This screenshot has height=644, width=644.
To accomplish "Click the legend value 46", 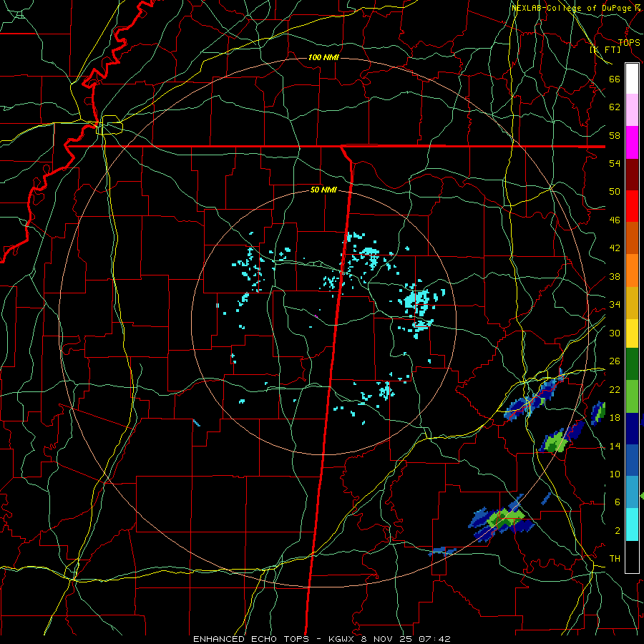I will click(615, 220).
